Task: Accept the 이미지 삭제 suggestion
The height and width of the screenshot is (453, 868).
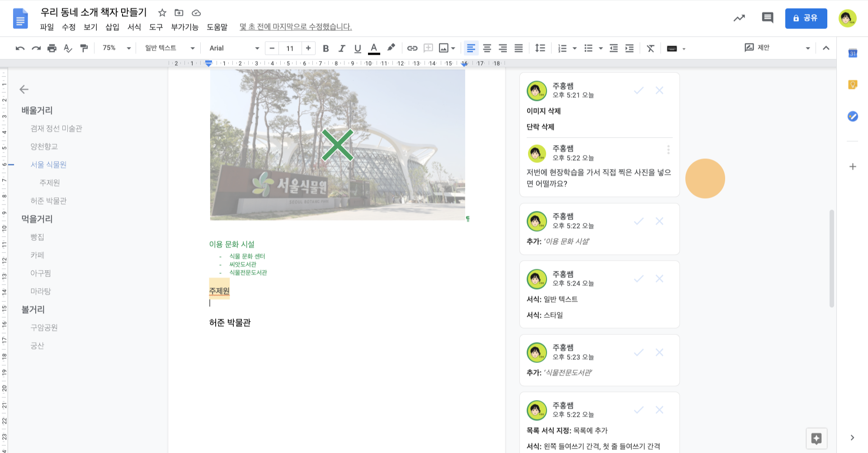Action: pyautogui.click(x=639, y=91)
